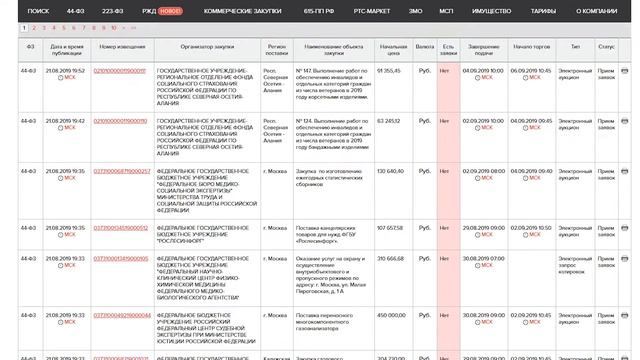Click clock icon under 04.09.2019 09:40 start
The height and width of the screenshot is (360, 640).
pos(525,178)
